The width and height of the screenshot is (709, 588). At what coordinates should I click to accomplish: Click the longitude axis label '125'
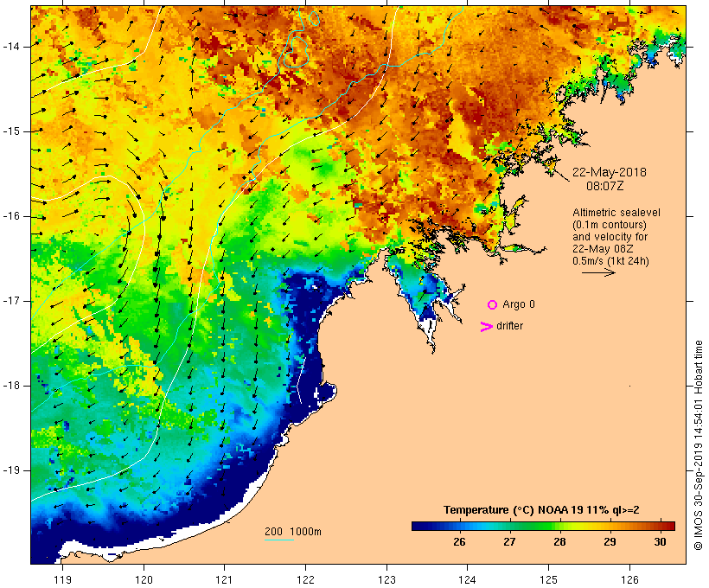tap(549, 580)
